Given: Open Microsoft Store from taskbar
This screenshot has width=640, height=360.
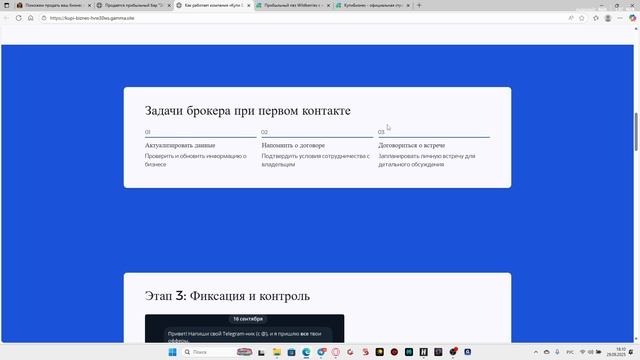Looking at the screenshot, I should pyautogui.click(x=291, y=352).
